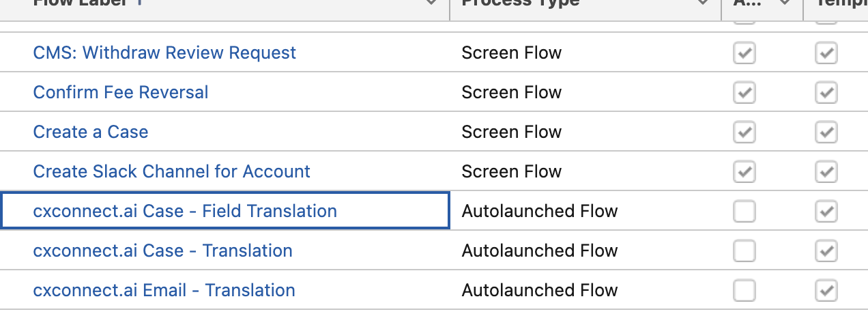Toggle Templ… column checkbox for Create Slack Channel row
The image size is (868, 314).
pos(826,172)
